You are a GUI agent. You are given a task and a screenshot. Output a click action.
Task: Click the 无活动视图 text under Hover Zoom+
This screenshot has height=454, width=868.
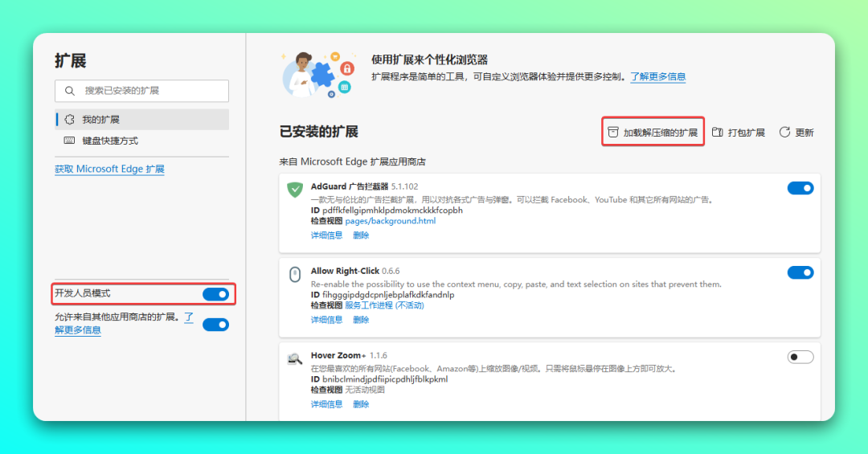365,390
